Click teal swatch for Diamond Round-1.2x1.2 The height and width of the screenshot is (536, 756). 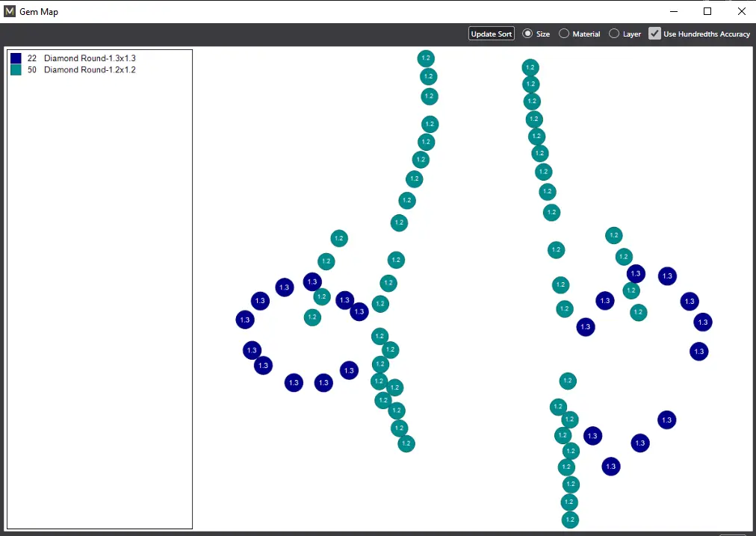(x=16, y=70)
